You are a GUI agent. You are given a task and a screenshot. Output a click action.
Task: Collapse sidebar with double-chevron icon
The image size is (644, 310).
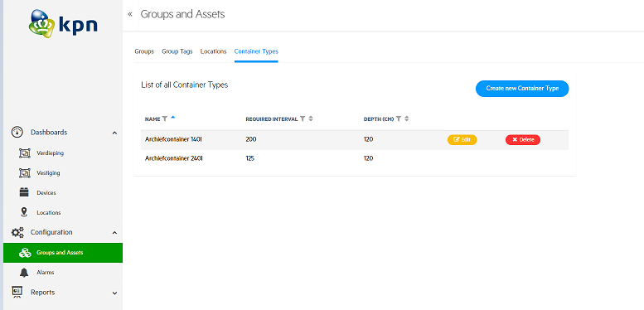click(x=130, y=14)
